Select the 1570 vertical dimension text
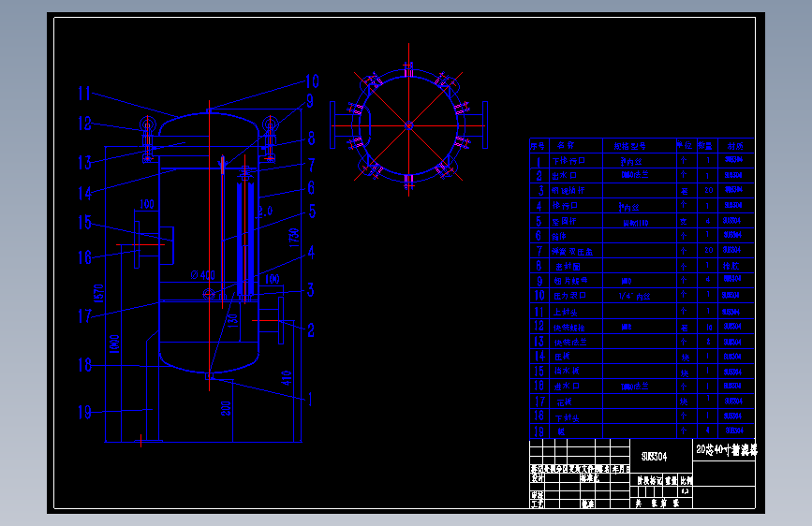812x526 pixels. coord(98,294)
